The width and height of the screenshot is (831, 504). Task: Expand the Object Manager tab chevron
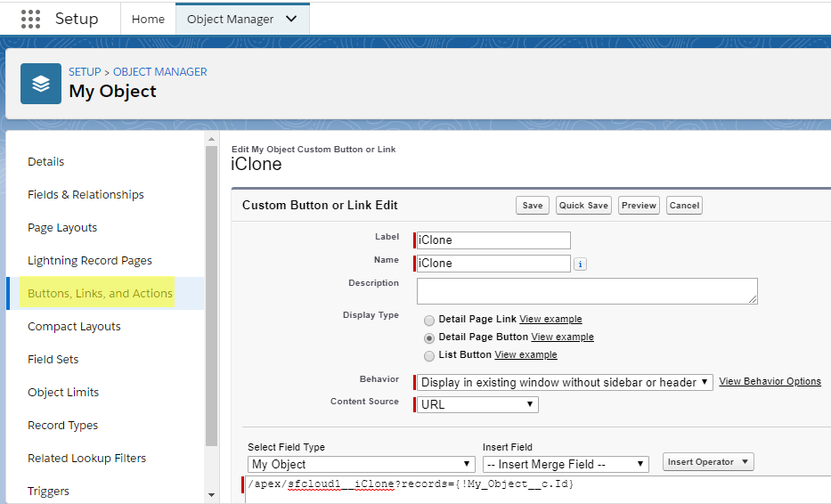tap(291, 19)
